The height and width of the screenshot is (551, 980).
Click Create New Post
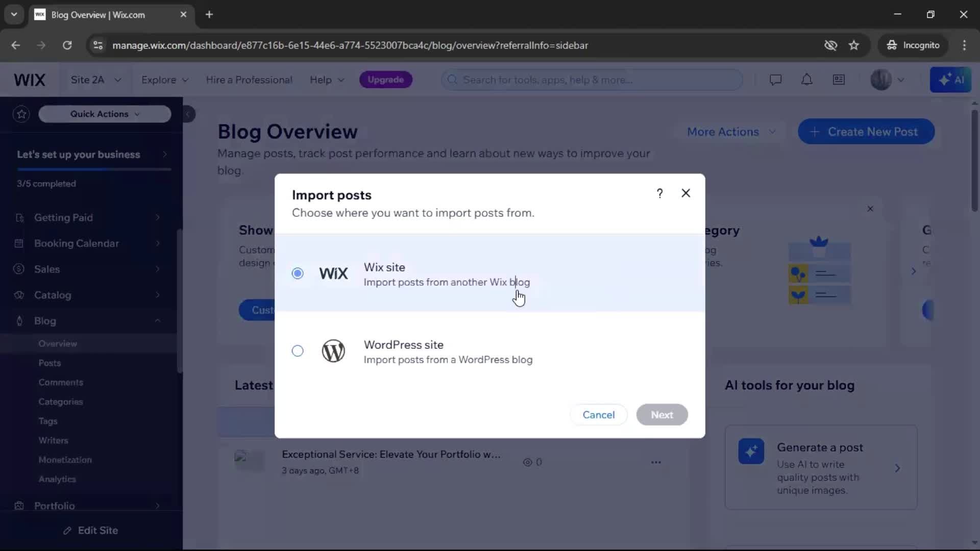(866, 132)
